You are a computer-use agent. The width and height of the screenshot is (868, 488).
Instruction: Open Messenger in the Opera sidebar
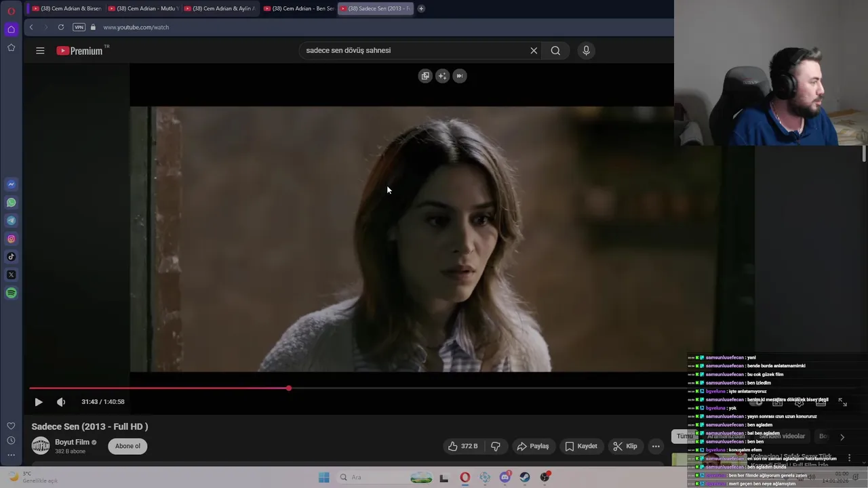pyautogui.click(x=11, y=184)
